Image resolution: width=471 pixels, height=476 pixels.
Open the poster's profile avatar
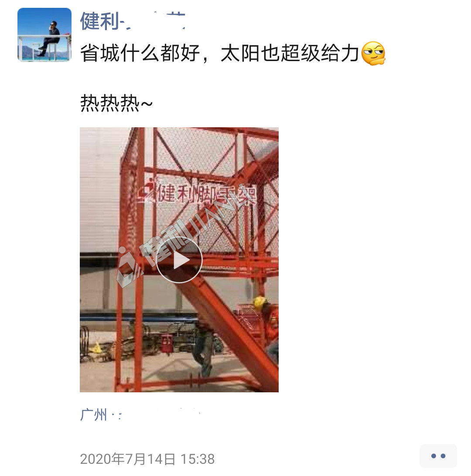coord(44,35)
